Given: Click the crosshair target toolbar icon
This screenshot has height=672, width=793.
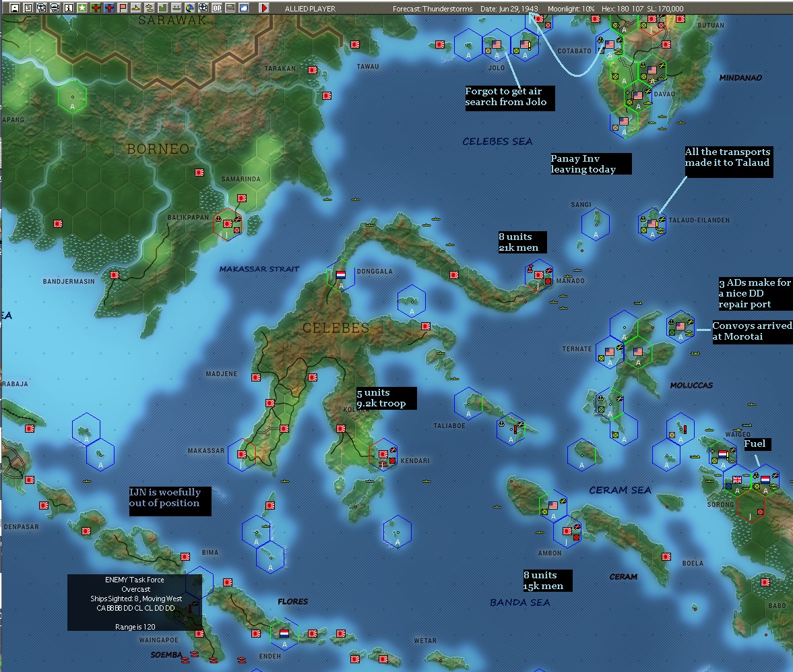Looking at the screenshot, I should point(203,7).
